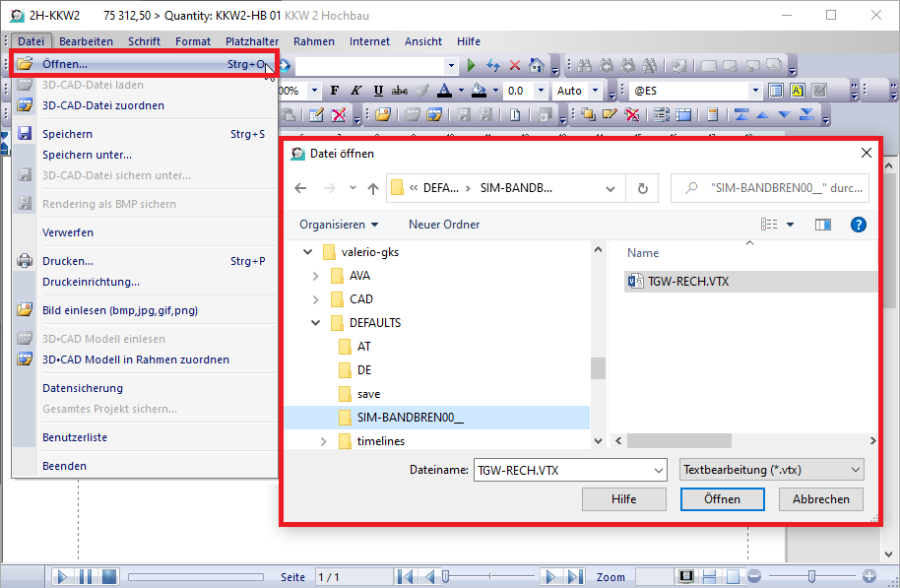Click the home icon in the top toolbar

coord(536,66)
